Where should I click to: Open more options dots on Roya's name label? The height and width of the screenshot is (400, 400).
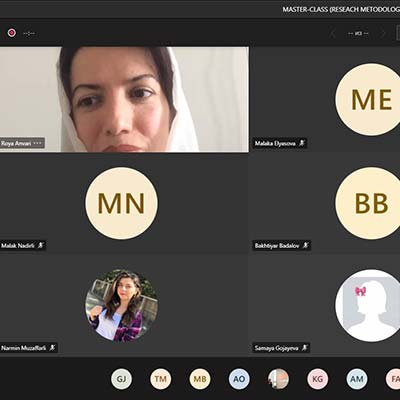(x=38, y=143)
